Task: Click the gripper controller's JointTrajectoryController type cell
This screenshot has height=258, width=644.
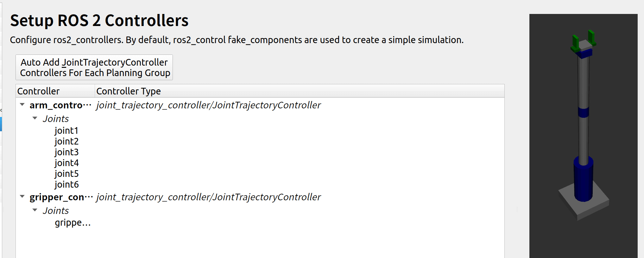Action: (x=208, y=197)
